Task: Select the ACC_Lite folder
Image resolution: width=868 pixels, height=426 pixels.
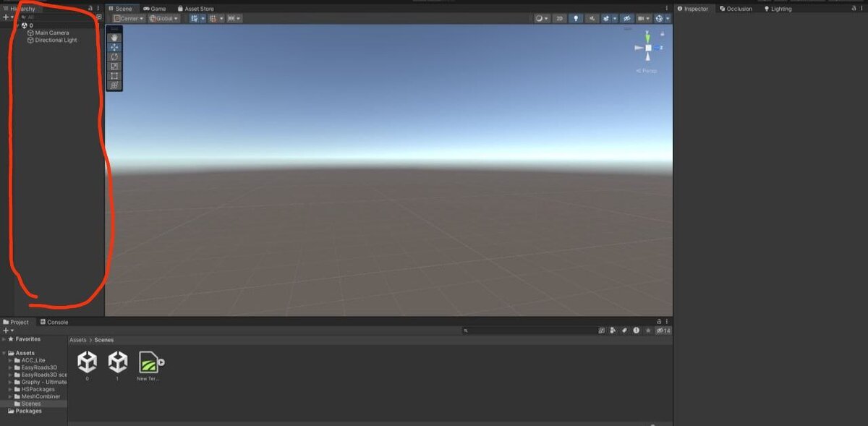Action: (x=34, y=360)
